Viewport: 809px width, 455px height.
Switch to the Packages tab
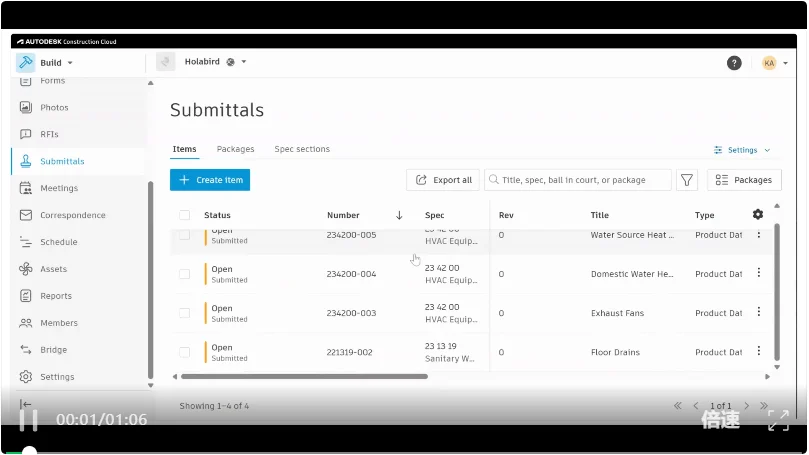pyautogui.click(x=235, y=149)
